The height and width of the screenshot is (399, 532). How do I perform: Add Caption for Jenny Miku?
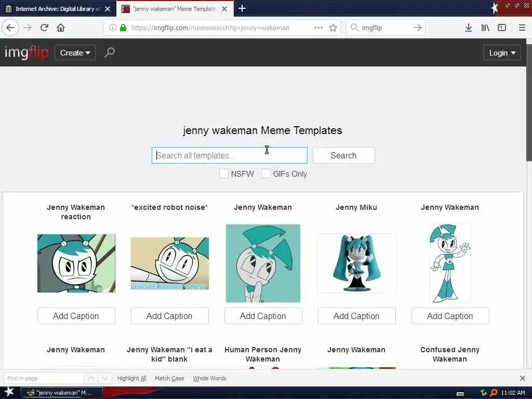356,316
